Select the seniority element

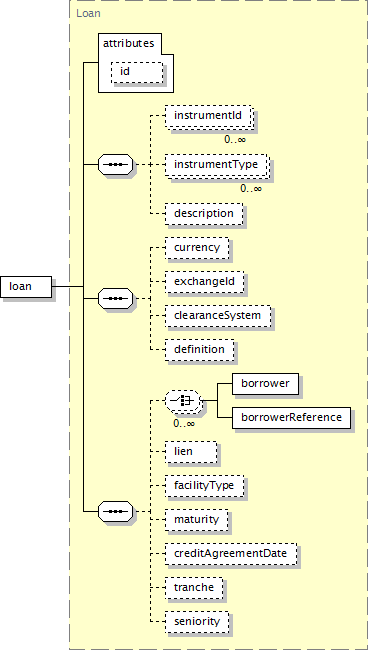pyautogui.click(x=197, y=622)
